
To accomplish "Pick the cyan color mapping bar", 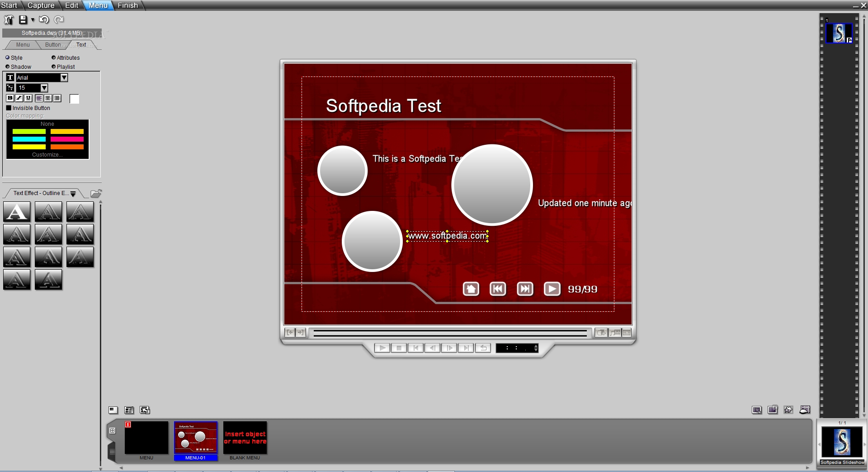I will [x=29, y=139].
